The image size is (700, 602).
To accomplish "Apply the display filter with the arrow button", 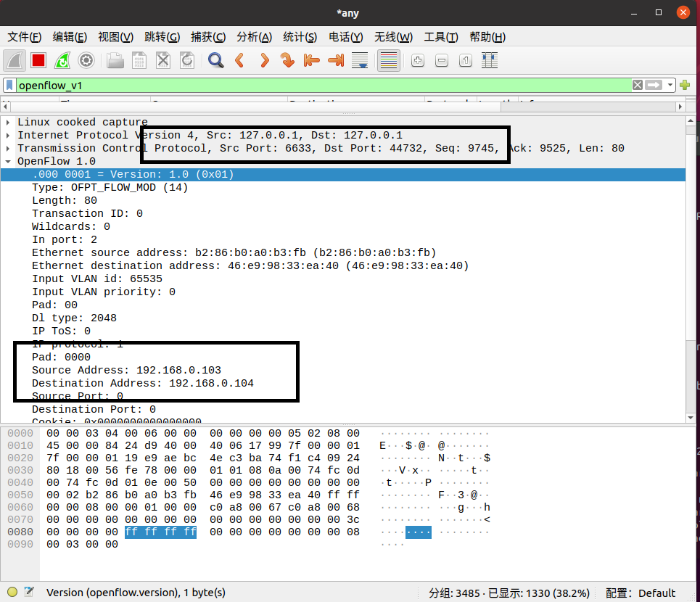I will (x=654, y=85).
